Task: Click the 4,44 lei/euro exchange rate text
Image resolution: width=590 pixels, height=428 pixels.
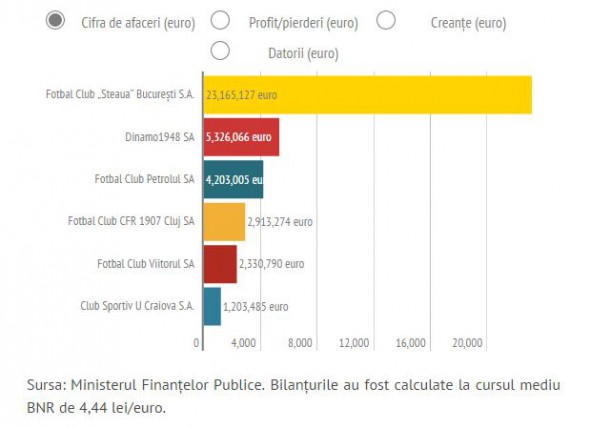Action: pos(122,408)
